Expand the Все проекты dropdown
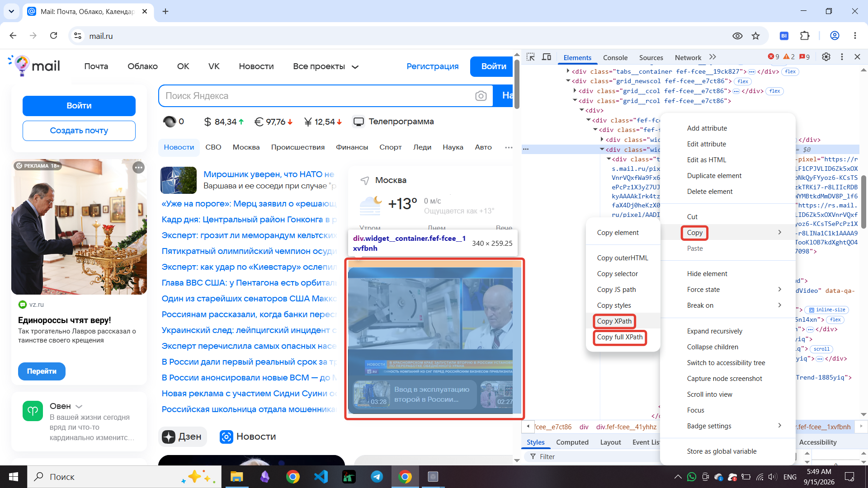The height and width of the screenshot is (488, 868). [x=325, y=66]
